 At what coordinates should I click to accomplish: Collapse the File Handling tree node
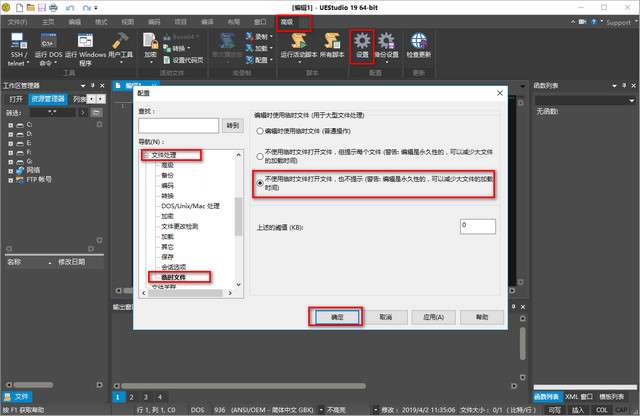tap(146, 155)
